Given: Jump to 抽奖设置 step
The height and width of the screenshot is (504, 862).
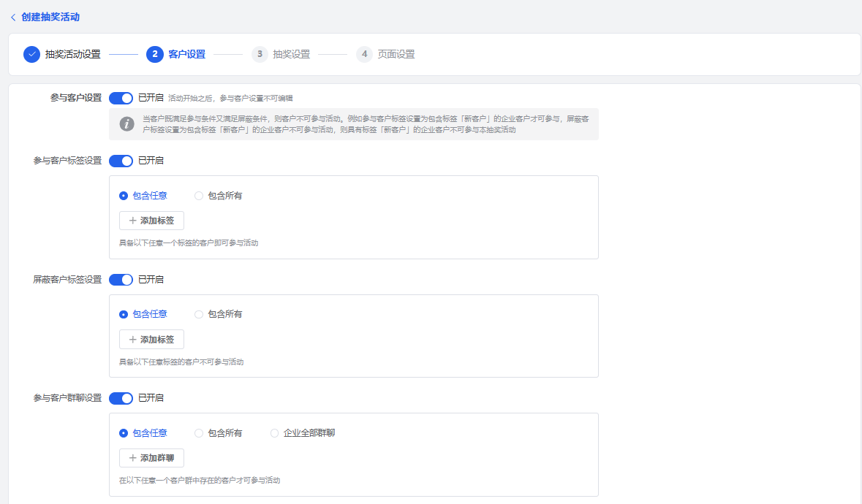Looking at the screenshot, I should [292, 54].
